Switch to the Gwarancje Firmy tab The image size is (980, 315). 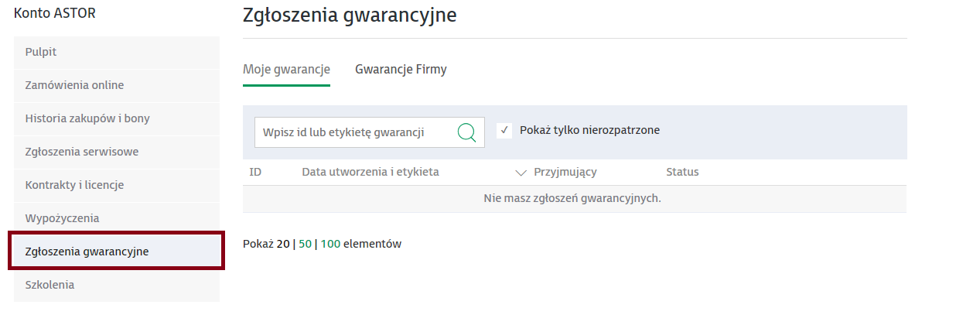pyautogui.click(x=401, y=69)
